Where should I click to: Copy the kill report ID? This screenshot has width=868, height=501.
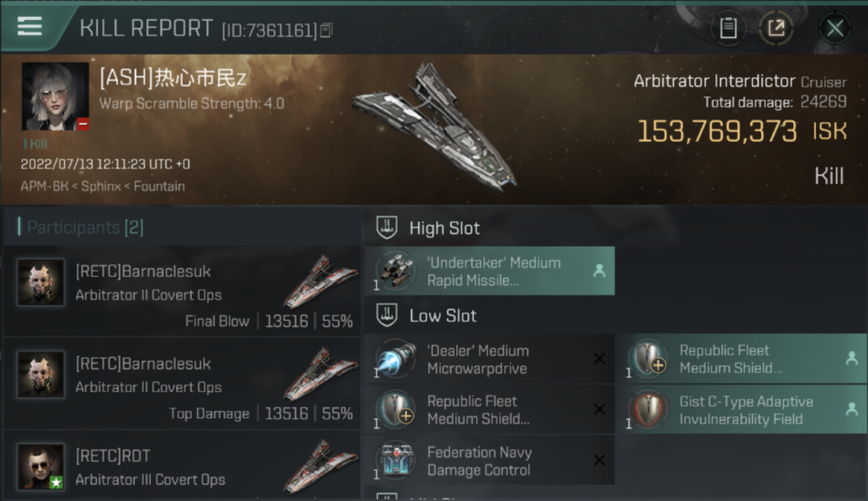tap(326, 30)
